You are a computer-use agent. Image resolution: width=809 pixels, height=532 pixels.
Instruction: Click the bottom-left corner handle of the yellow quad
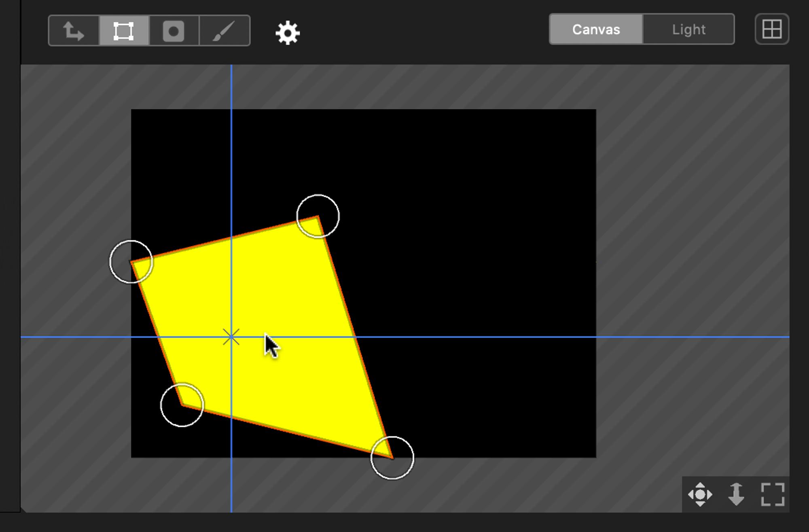[182, 405]
